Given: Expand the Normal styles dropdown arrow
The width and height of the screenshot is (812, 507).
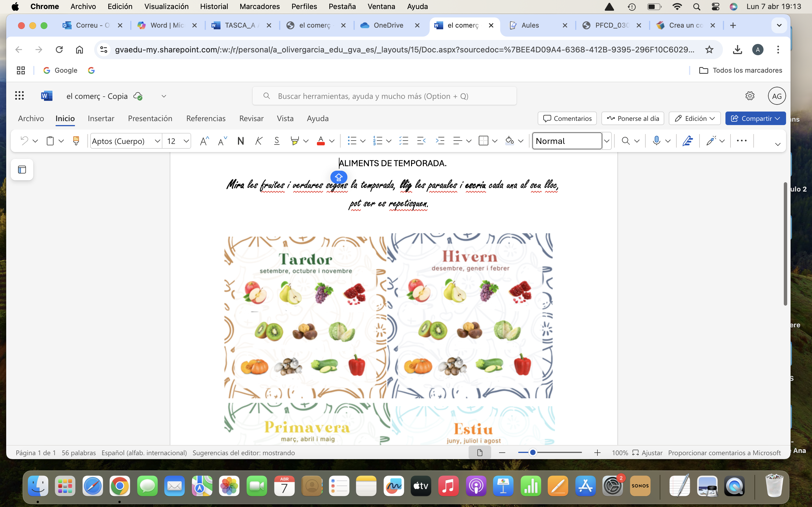Looking at the screenshot, I should (607, 141).
